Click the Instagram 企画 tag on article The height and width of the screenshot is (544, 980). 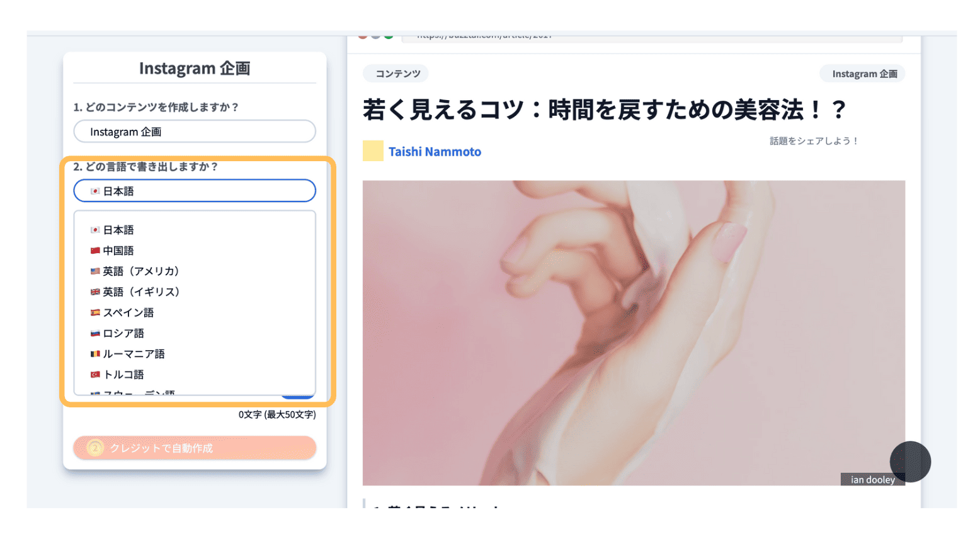coord(864,74)
